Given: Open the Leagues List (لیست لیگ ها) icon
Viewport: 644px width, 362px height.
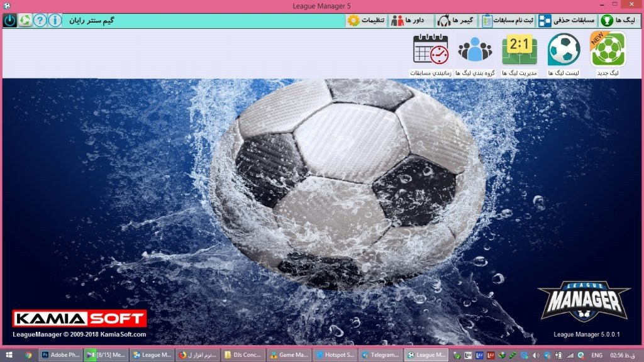Looking at the screenshot, I should (563, 50).
